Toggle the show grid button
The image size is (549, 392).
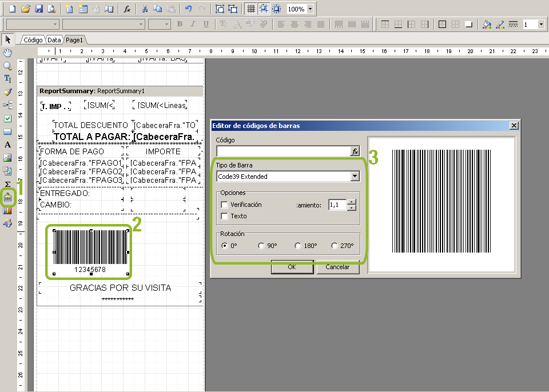pos(250,9)
